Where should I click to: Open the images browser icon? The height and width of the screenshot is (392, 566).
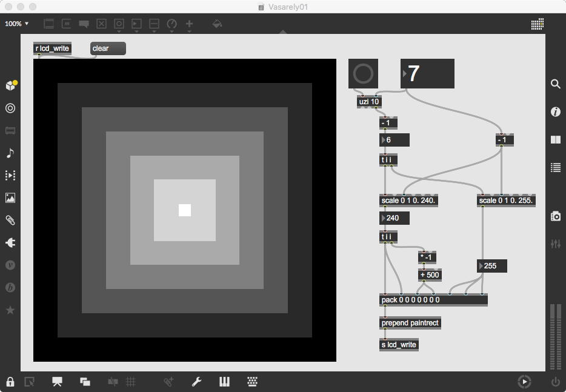[x=10, y=198]
